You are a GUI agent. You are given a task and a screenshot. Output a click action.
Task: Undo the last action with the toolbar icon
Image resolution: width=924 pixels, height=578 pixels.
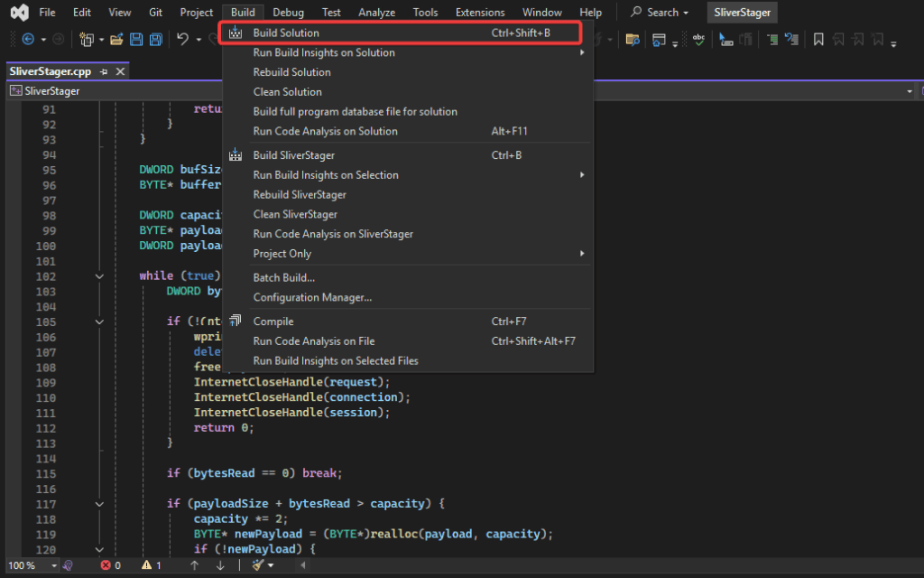coord(182,40)
